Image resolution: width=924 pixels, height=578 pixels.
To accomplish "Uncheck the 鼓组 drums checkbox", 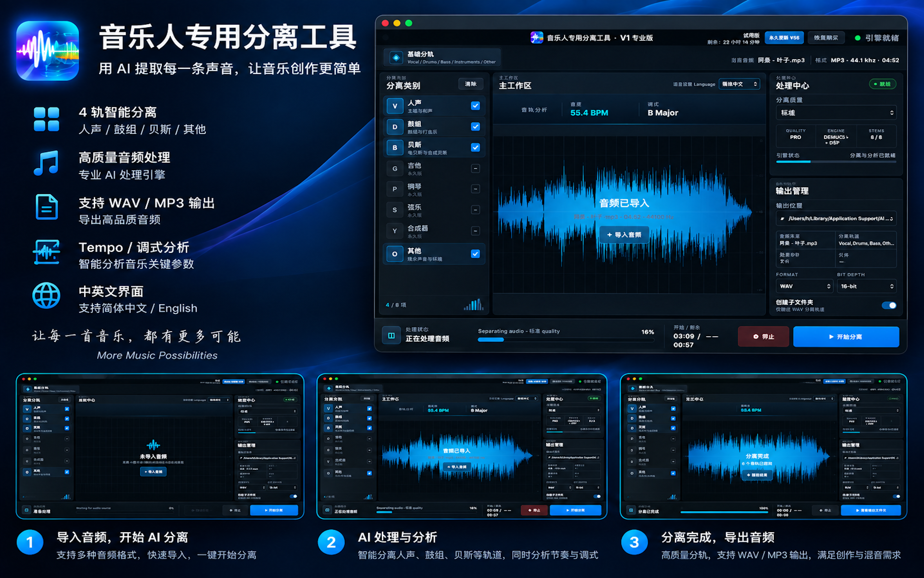I will [475, 127].
